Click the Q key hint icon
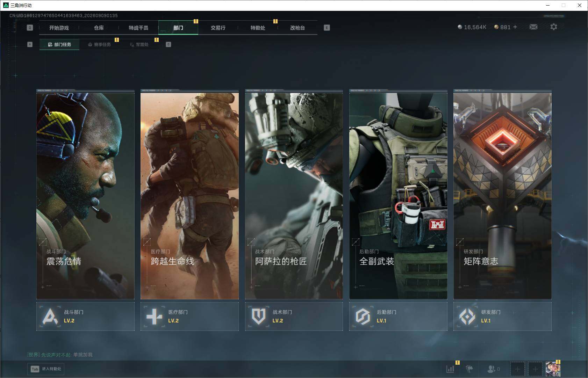 click(30, 28)
